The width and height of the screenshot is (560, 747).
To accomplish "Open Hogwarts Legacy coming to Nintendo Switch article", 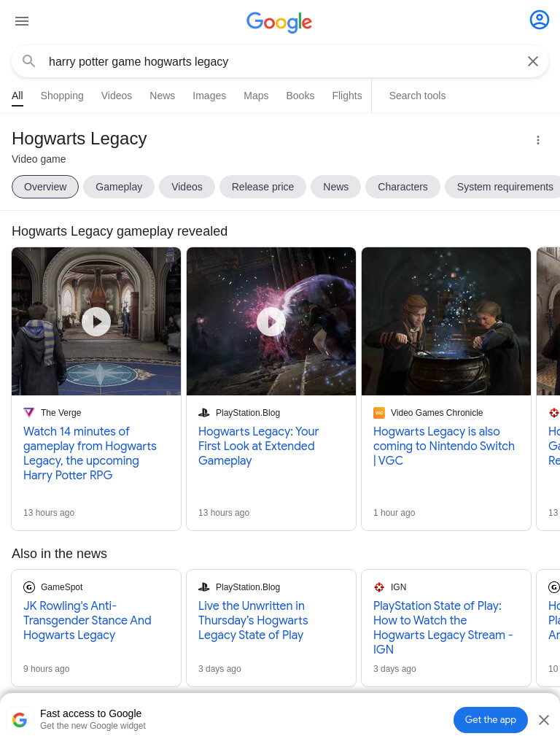I will tap(444, 446).
